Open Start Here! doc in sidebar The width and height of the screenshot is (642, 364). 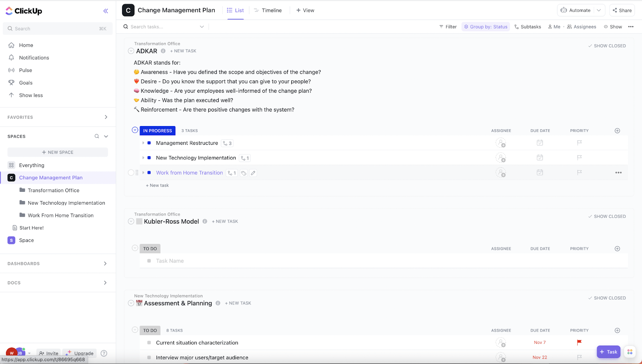tap(31, 228)
